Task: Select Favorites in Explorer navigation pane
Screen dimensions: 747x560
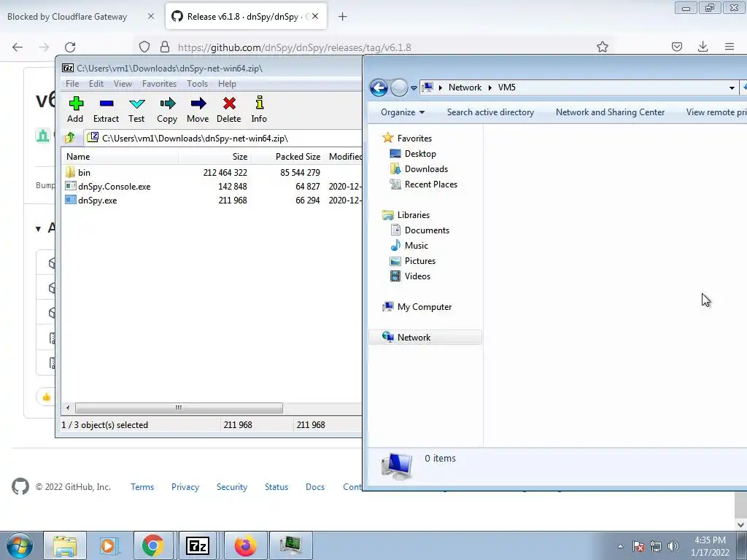Action: 414,138
